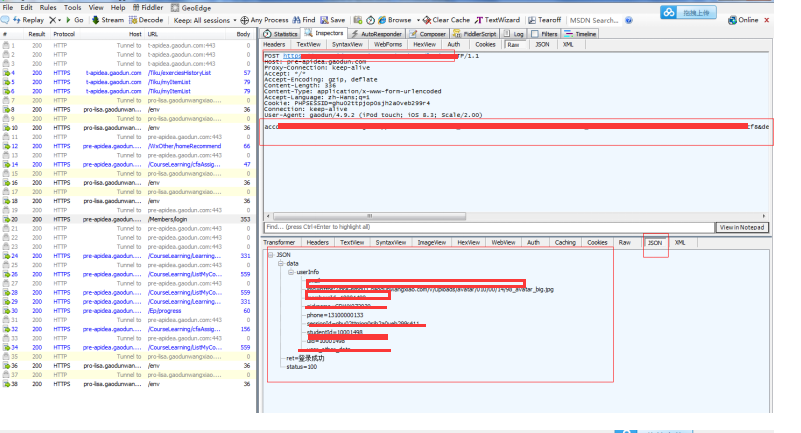This screenshot has width=801, height=433.
Task: Select response Caching tab
Action: coord(565,243)
